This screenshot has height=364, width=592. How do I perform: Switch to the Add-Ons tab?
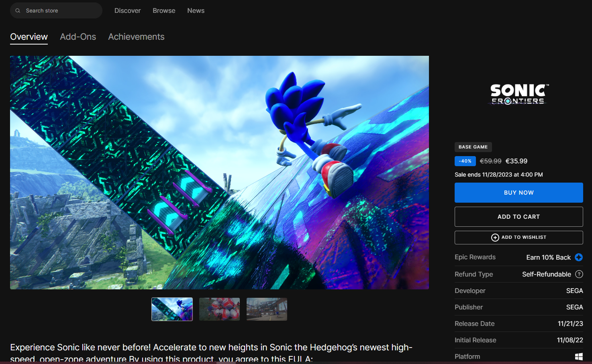[78, 37]
